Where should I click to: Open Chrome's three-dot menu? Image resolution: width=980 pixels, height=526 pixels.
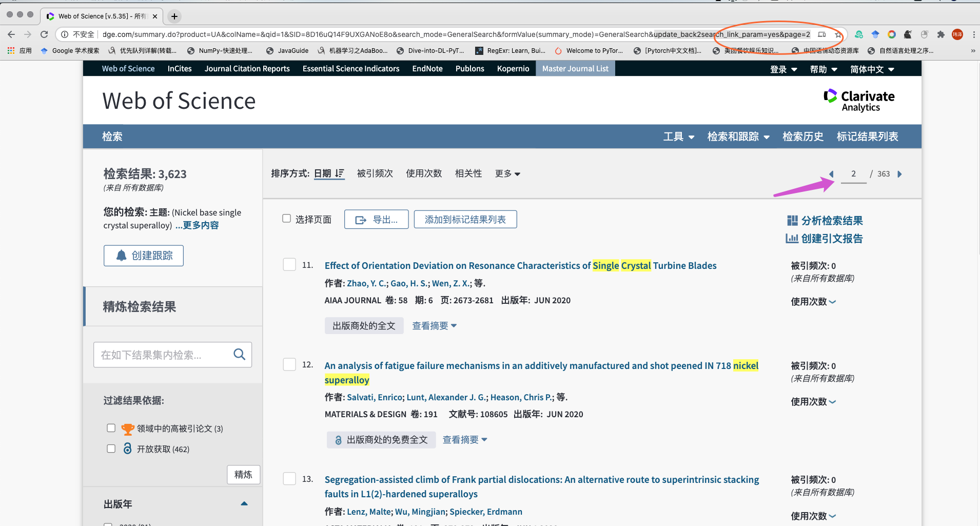coord(974,34)
